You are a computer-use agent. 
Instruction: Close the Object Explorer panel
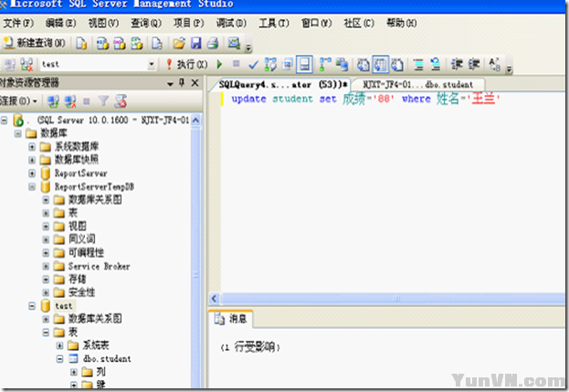point(195,83)
